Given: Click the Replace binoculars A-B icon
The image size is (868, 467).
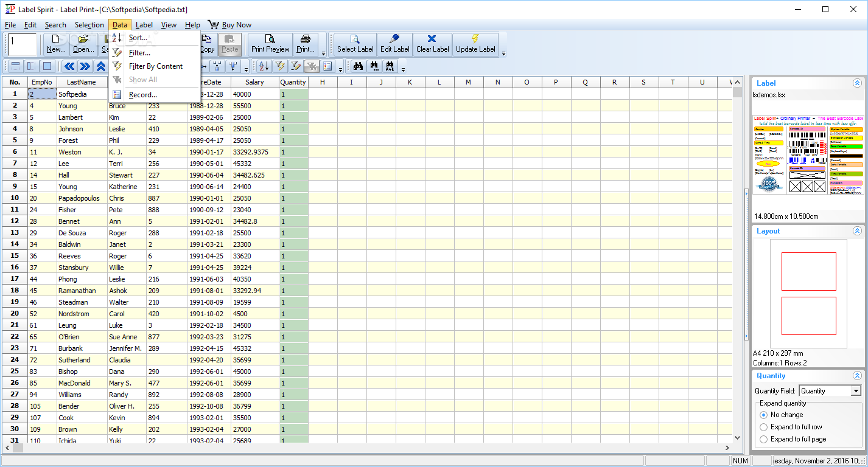Looking at the screenshot, I should point(390,66).
